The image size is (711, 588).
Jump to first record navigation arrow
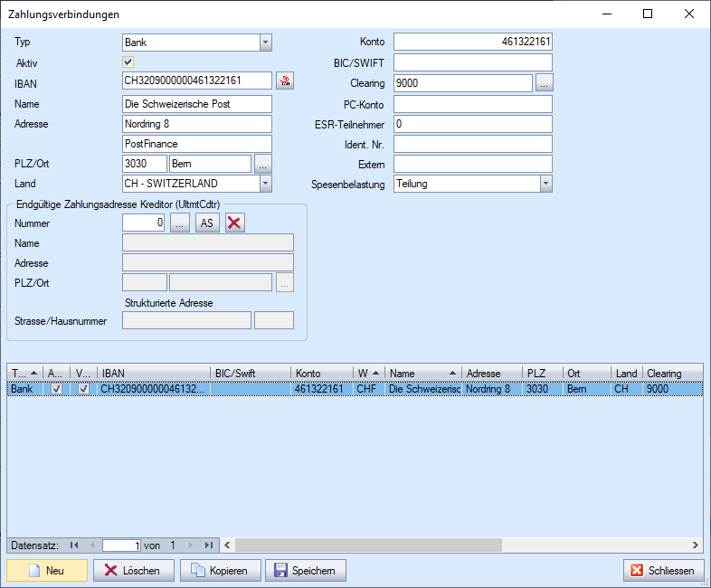point(74,545)
